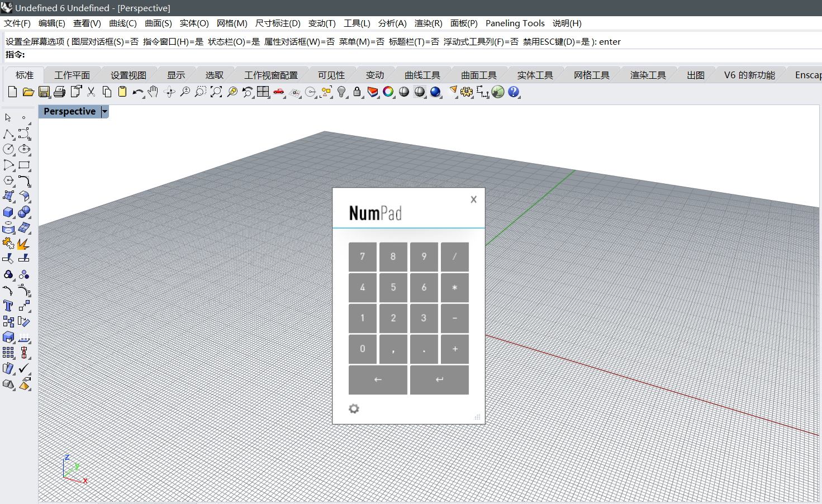Click the padlock Lock objects icon
The height and width of the screenshot is (504, 822).
click(357, 92)
